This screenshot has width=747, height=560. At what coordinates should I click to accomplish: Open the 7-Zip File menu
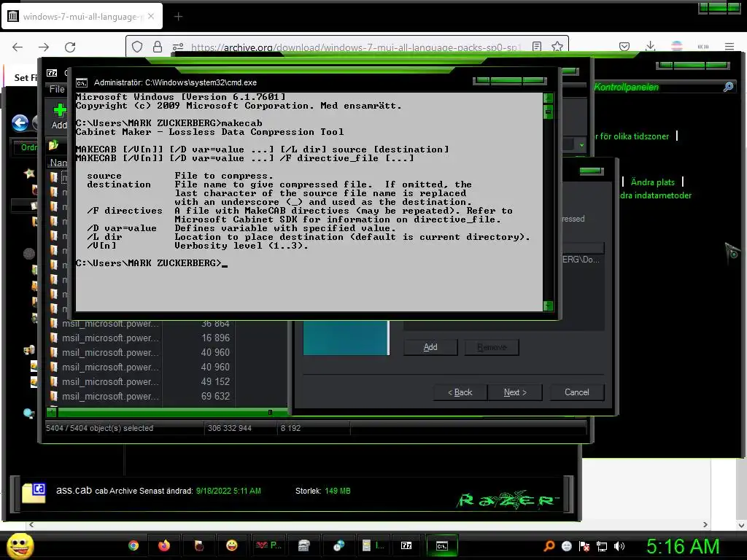point(57,89)
